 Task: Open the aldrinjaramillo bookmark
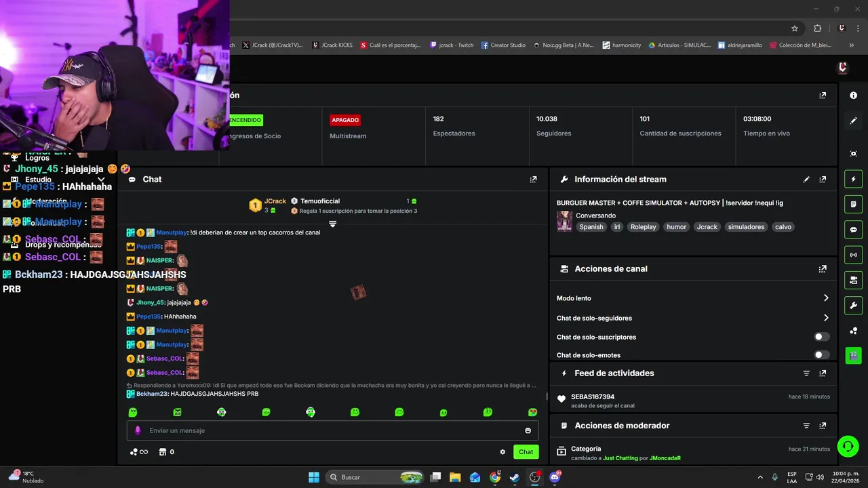pos(740,45)
